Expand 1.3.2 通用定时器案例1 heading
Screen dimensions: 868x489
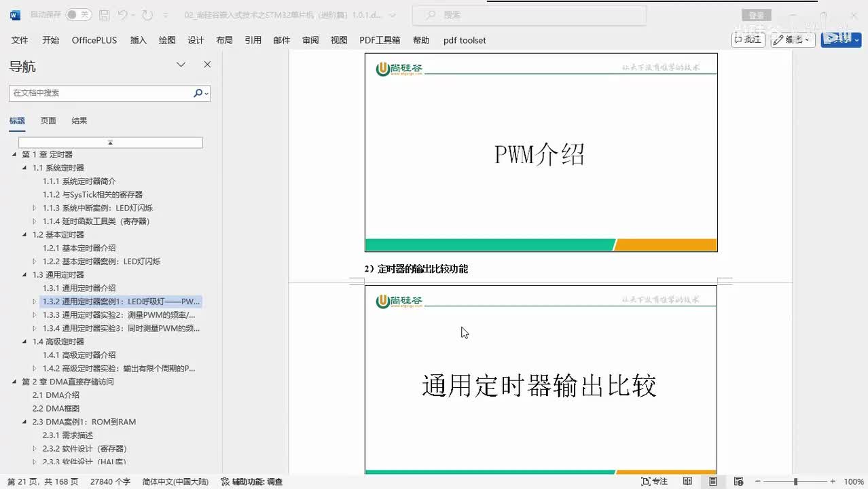(x=35, y=302)
